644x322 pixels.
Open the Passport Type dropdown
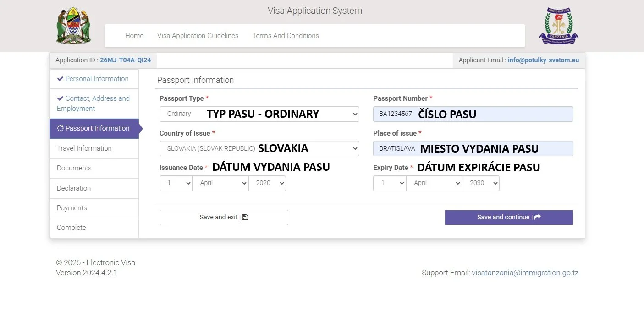(259, 114)
